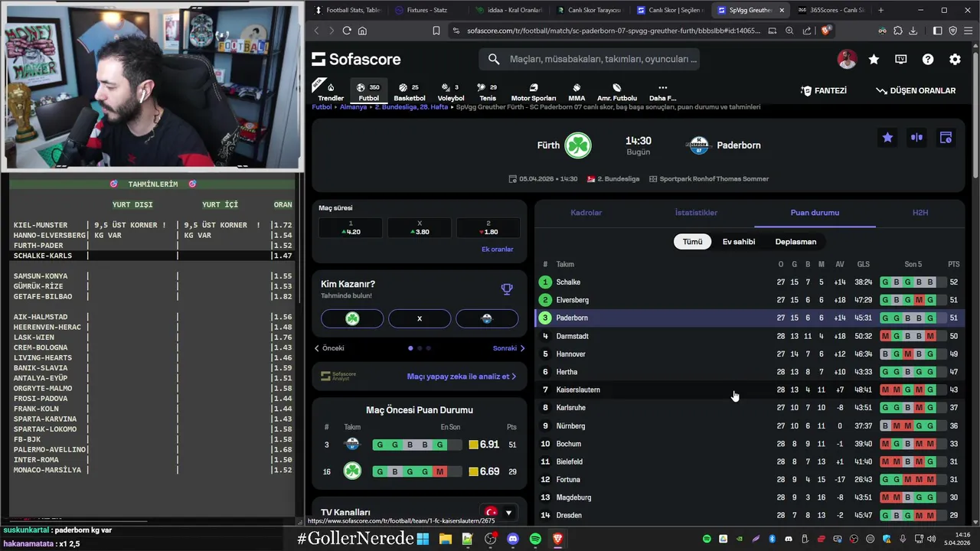This screenshot has width=980, height=551.
Task: Select the Deplasman standings filter
Action: (x=795, y=242)
